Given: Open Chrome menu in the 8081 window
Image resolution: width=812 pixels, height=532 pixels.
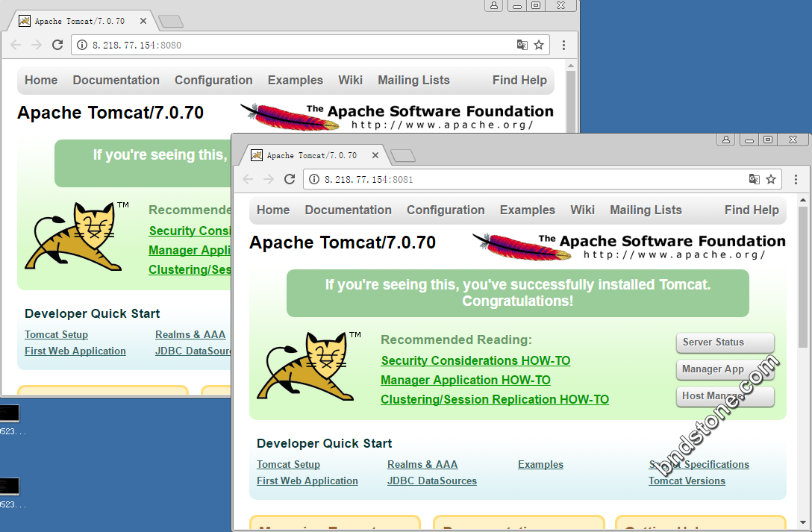Looking at the screenshot, I should (796, 179).
